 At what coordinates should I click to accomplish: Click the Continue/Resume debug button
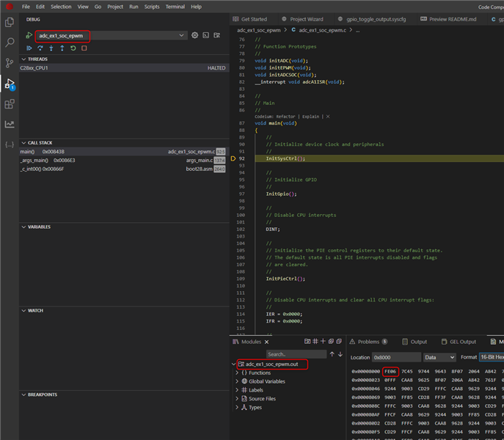[29, 48]
